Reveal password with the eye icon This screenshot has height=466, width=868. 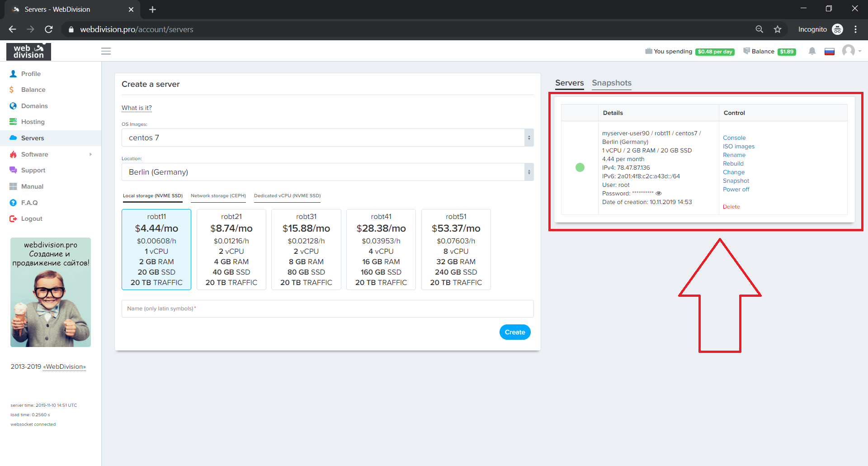coord(659,194)
